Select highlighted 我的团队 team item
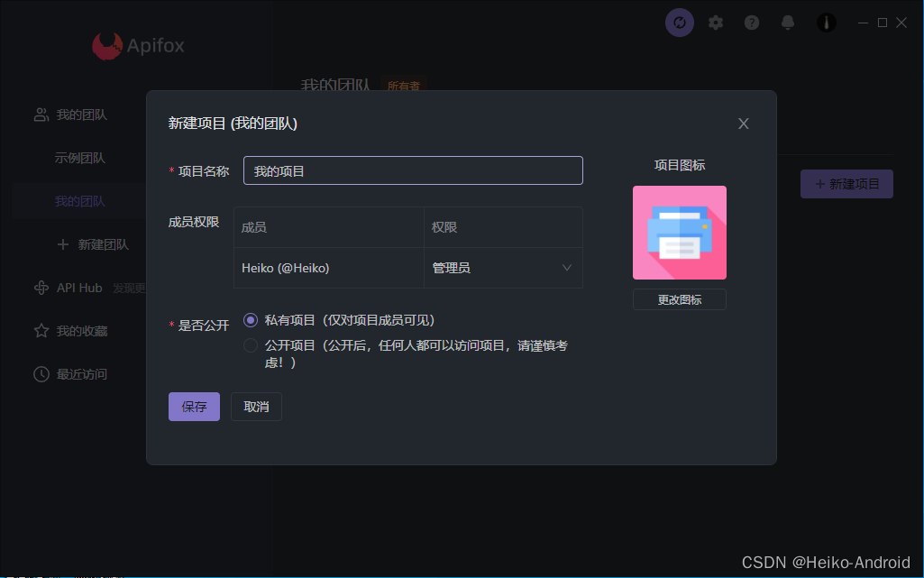 tap(79, 201)
